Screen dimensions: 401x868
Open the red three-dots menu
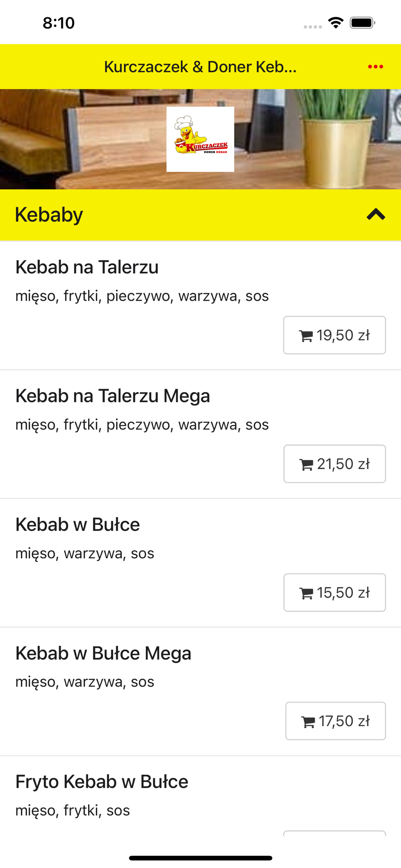375,67
